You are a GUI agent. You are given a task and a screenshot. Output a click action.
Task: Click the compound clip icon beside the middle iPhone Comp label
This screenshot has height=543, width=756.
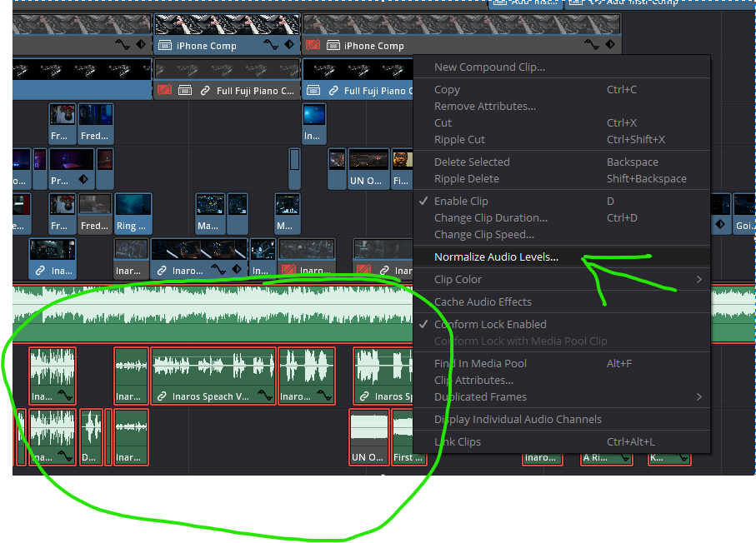tap(165, 46)
